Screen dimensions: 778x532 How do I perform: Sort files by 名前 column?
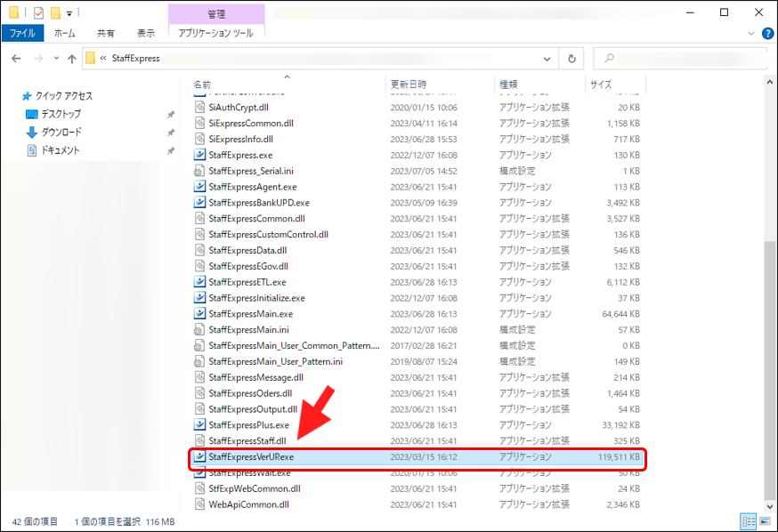pos(202,85)
